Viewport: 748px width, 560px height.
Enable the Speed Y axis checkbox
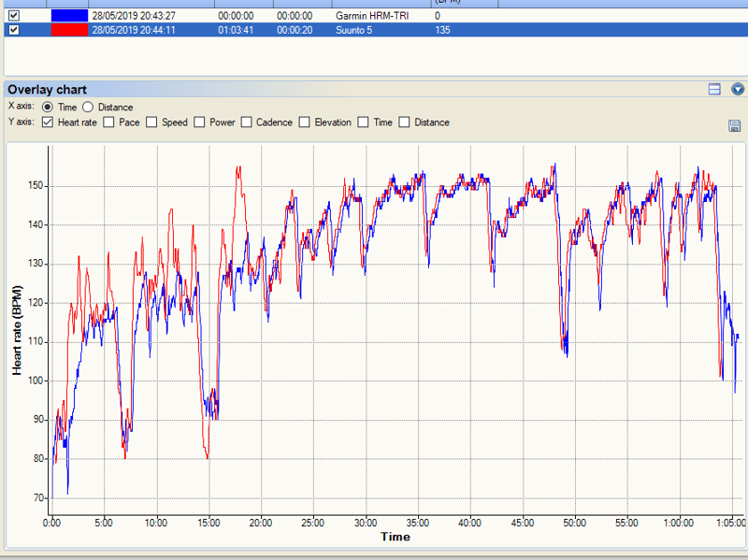click(x=151, y=122)
